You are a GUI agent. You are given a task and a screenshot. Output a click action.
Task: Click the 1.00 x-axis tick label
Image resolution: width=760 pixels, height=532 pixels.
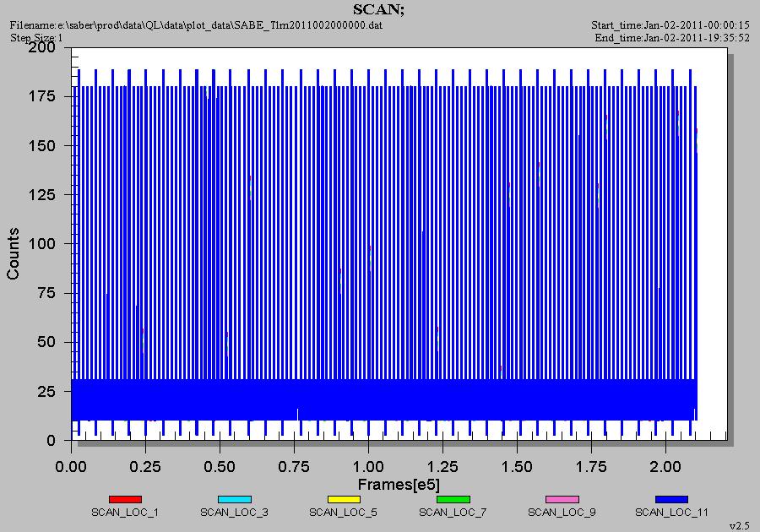[x=368, y=467]
